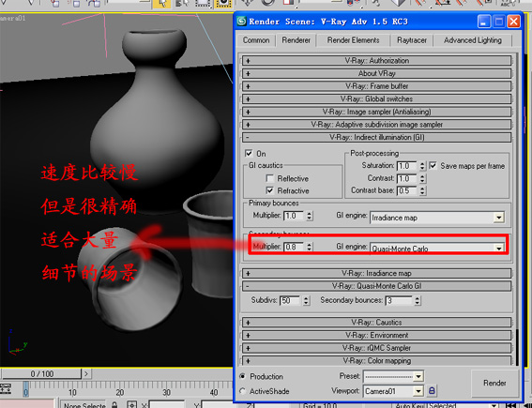
Task: Expand V-Ray Environment rollout
Action: (376, 335)
